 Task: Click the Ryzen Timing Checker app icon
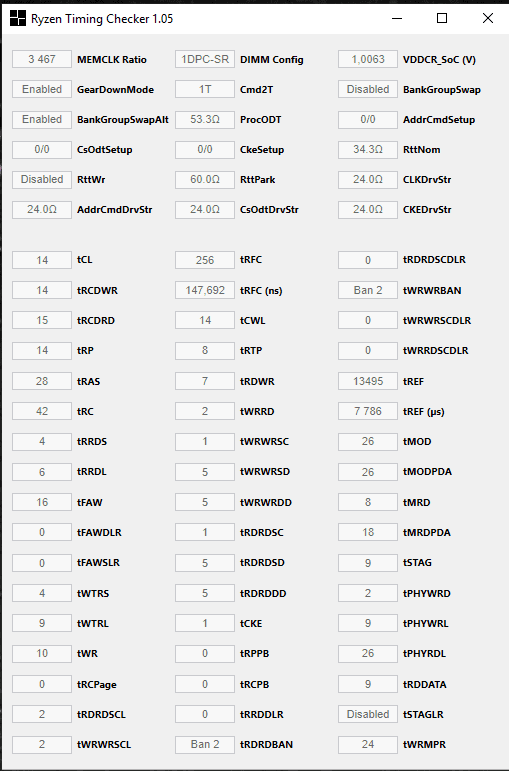coord(18,19)
